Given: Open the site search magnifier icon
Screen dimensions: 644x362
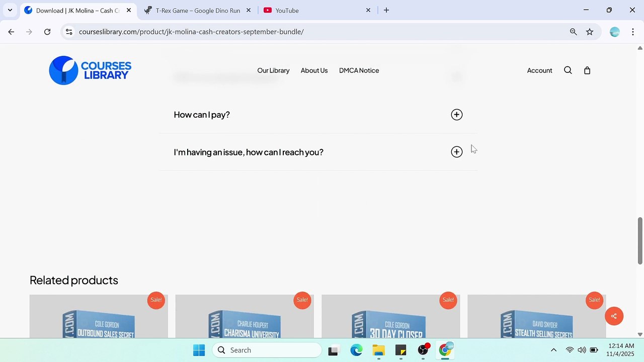Looking at the screenshot, I should point(568,70).
